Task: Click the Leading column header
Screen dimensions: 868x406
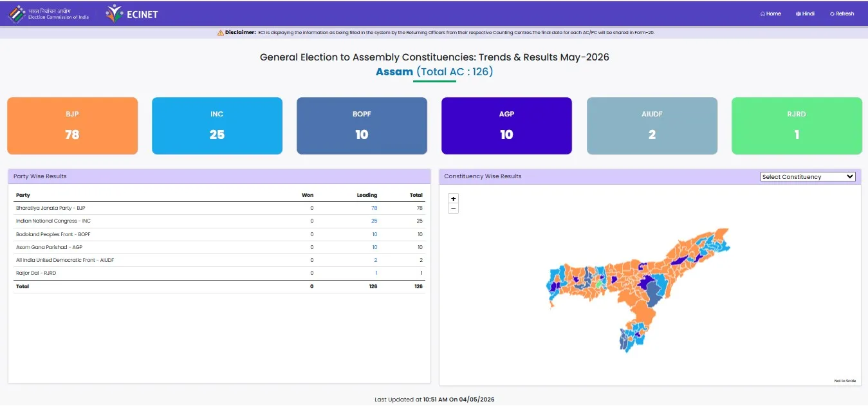Action: coord(367,195)
